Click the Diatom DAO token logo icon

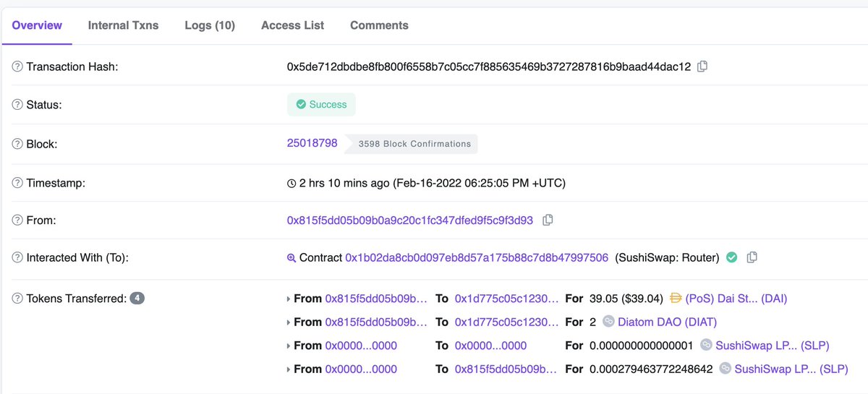pyautogui.click(x=609, y=322)
